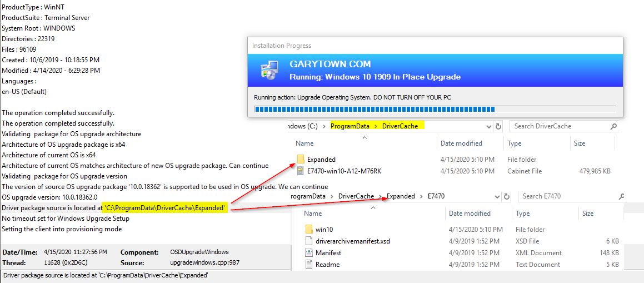Screen dimensions: 644x283
Task: Click the '148 KB' size of Manifest
Action: [608, 252]
